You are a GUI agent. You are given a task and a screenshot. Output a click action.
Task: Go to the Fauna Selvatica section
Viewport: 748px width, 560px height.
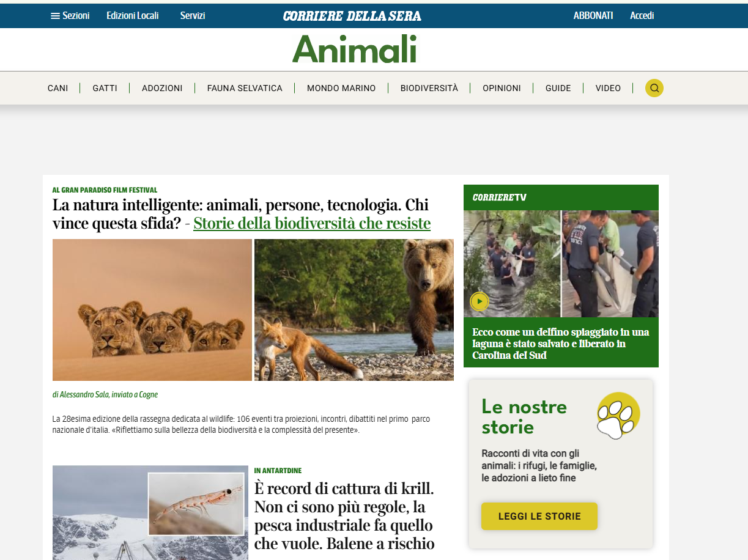[x=245, y=88]
